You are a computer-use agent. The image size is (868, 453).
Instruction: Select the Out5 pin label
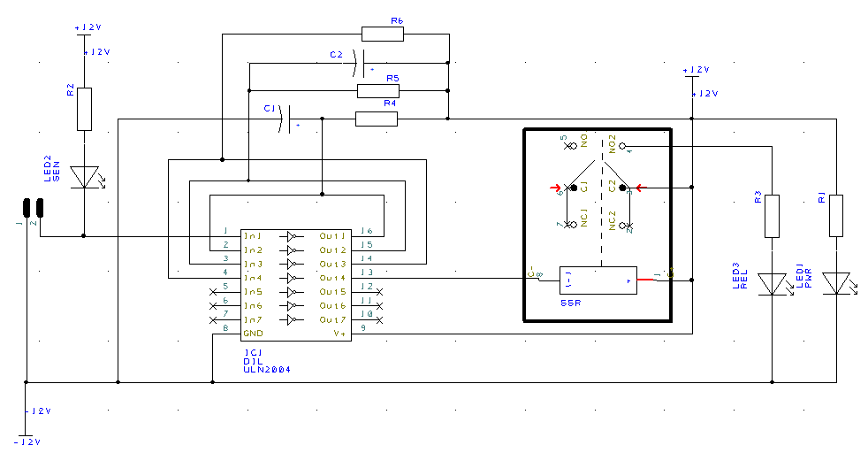click(x=332, y=292)
